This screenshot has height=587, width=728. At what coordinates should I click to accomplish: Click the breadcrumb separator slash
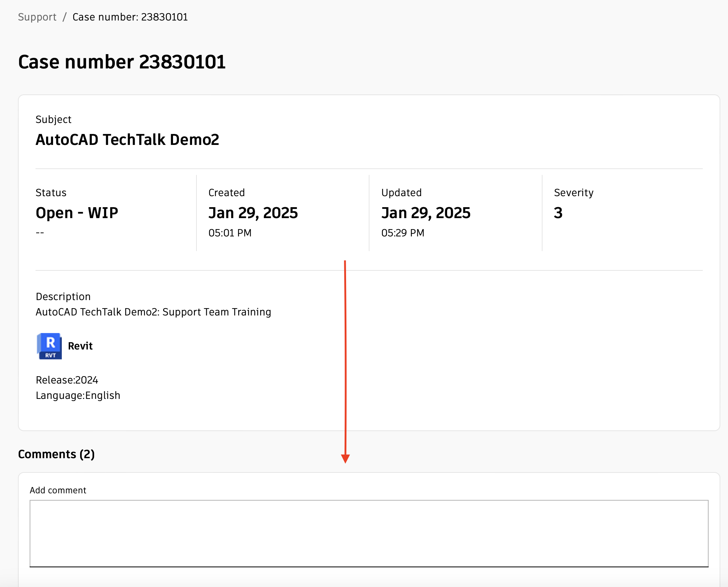tap(64, 16)
